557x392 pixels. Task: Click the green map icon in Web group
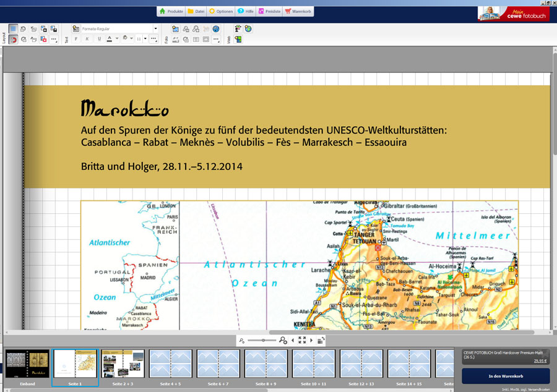(x=238, y=40)
